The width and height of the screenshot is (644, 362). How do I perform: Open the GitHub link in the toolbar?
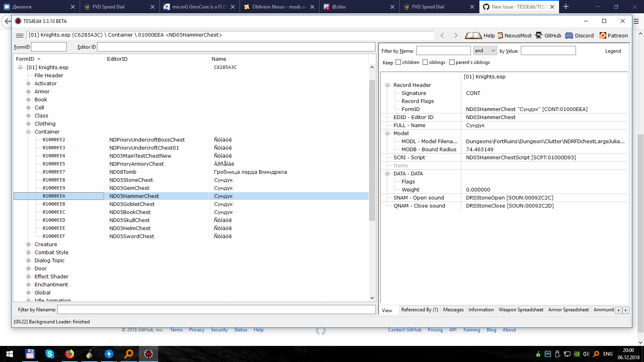point(548,35)
